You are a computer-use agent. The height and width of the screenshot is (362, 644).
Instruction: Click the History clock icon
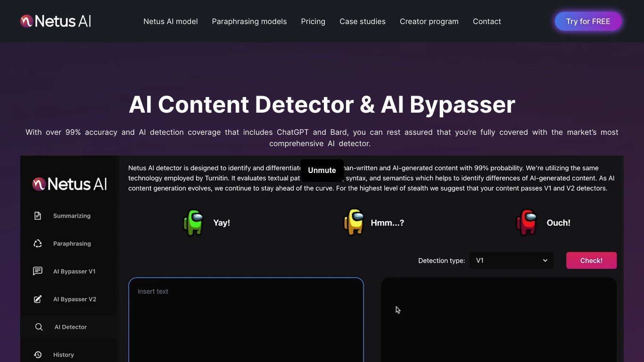click(38, 355)
